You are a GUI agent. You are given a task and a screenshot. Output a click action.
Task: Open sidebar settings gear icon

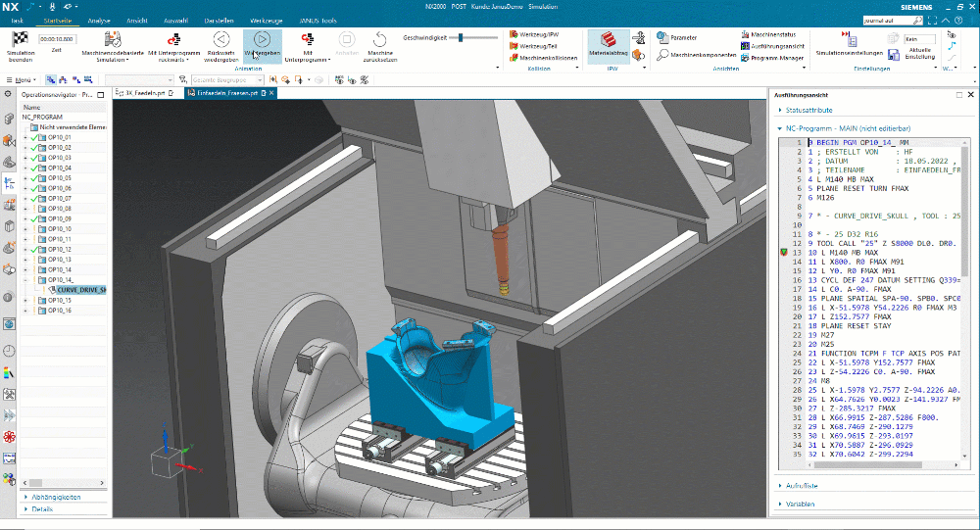click(x=8, y=94)
